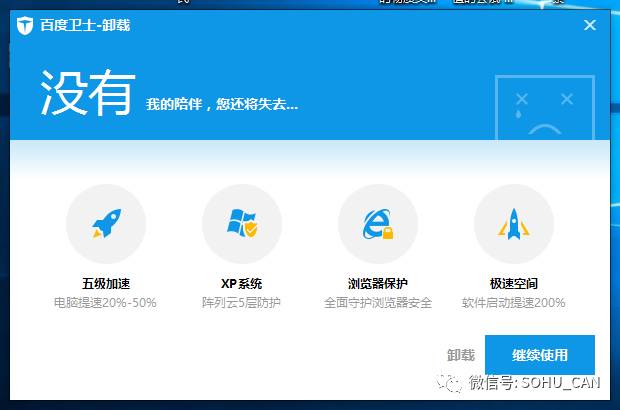Click the 卸载 uninstall link
The height and width of the screenshot is (410, 620).
tap(461, 355)
